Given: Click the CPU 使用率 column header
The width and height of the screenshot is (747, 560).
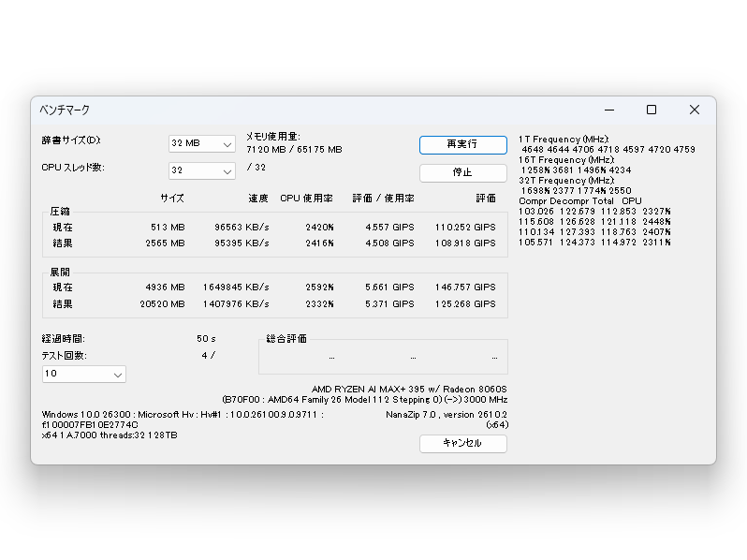Looking at the screenshot, I should click(x=306, y=199).
